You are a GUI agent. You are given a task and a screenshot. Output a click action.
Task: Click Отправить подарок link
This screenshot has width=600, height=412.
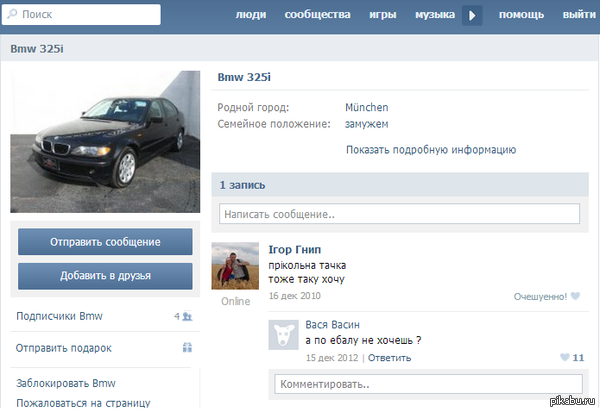64,348
